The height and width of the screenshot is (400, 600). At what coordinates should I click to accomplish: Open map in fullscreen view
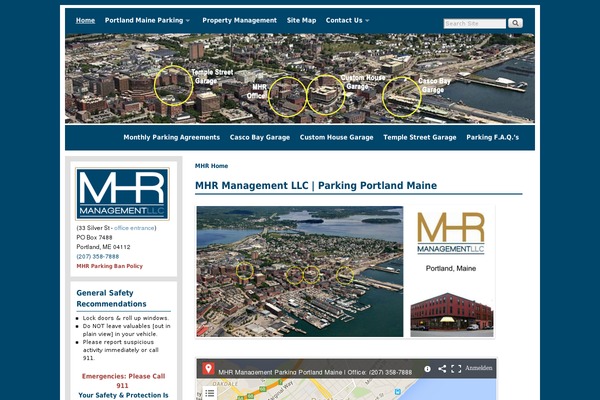click(x=456, y=369)
